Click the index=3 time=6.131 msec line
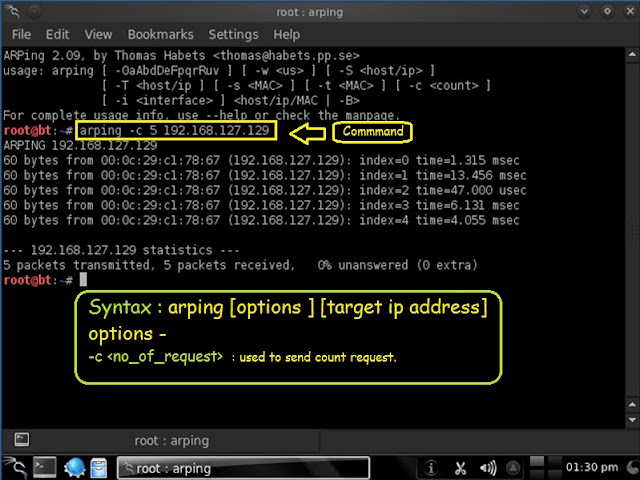 click(x=261, y=205)
